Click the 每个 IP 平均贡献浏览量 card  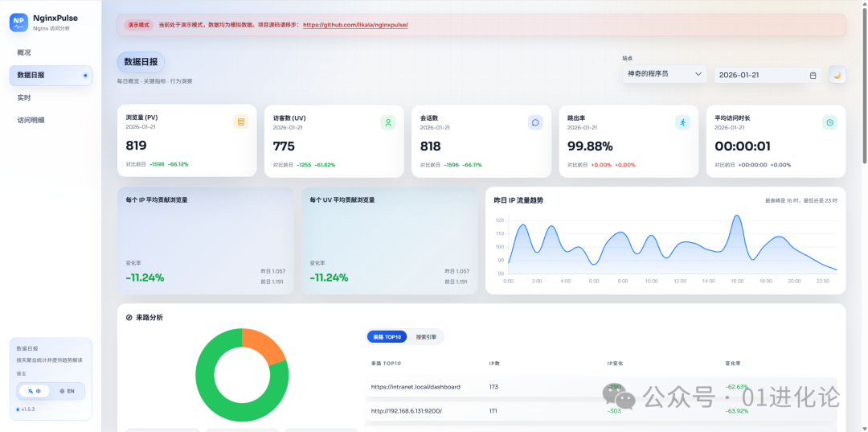click(206, 241)
